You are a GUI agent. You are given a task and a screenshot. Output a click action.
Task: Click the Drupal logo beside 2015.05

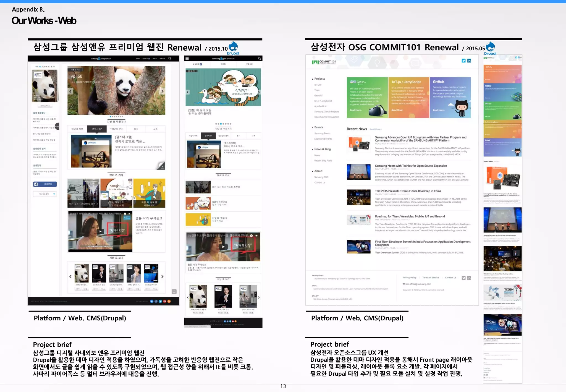490,48
